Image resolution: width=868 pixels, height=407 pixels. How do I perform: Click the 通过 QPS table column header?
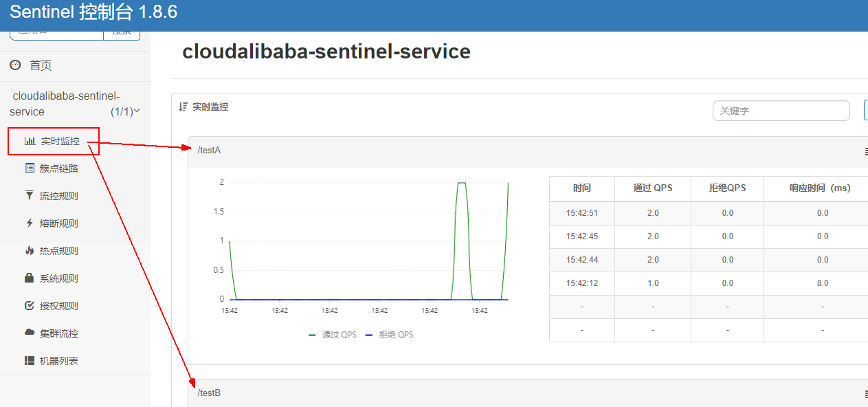point(653,188)
